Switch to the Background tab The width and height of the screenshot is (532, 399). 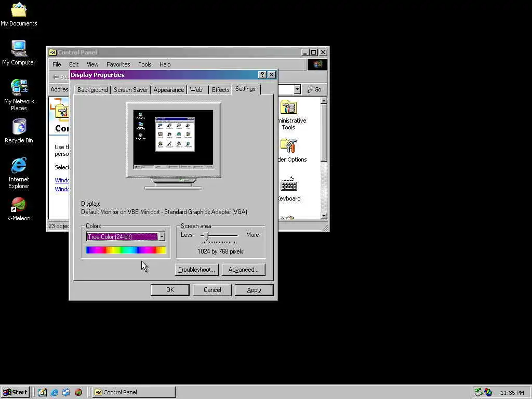[92, 90]
